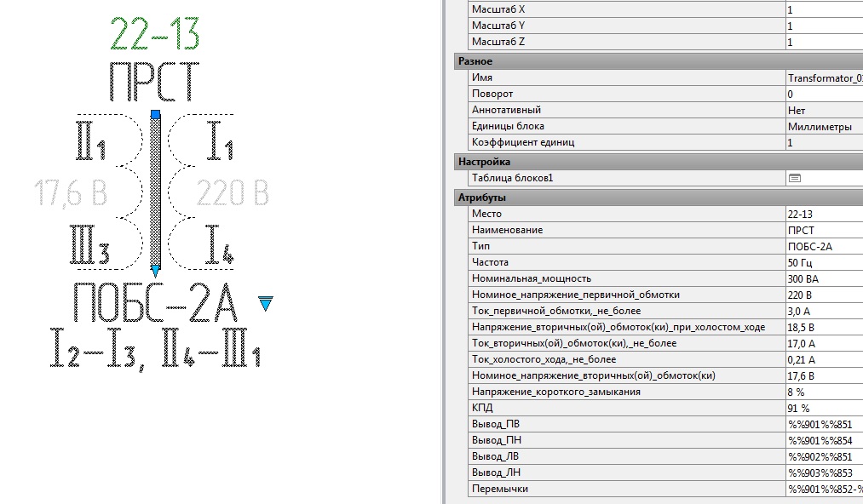Collapse the Разное section header
Image resolution: width=863 pixels, height=504 pixels.
[x=475, y=61]
